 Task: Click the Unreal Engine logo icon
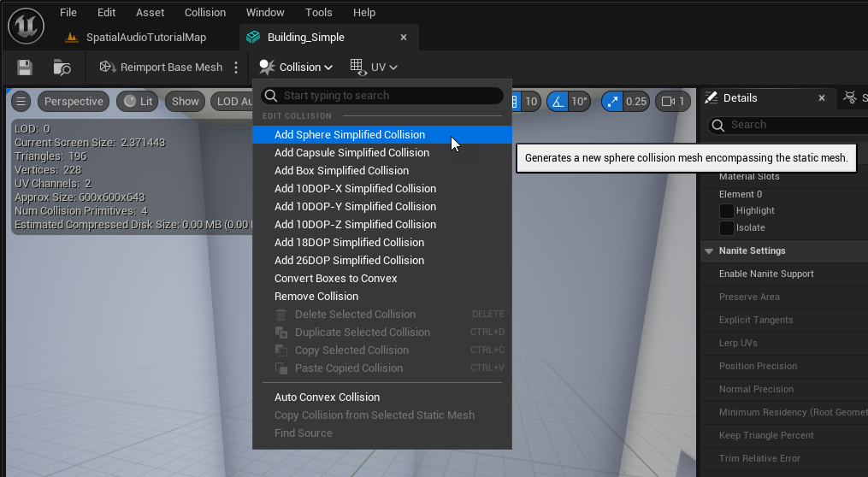coord(26,24)
